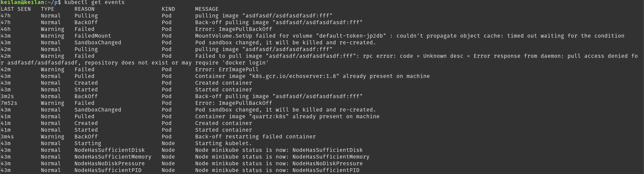Screen dimensions: 644x174
Task: Click the 'Back-off restarting failed container' message
Action: pos(255,137)
